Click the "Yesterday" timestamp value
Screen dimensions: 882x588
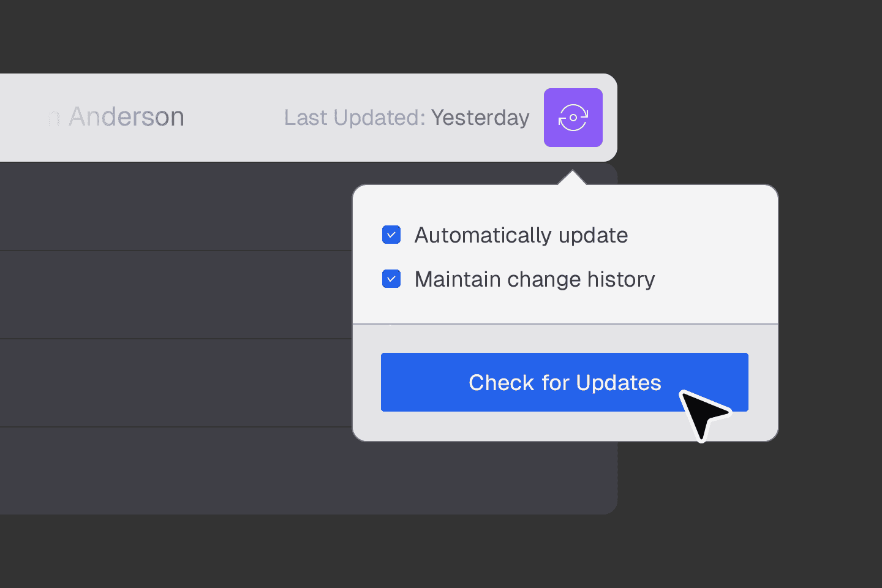(480, 118)
